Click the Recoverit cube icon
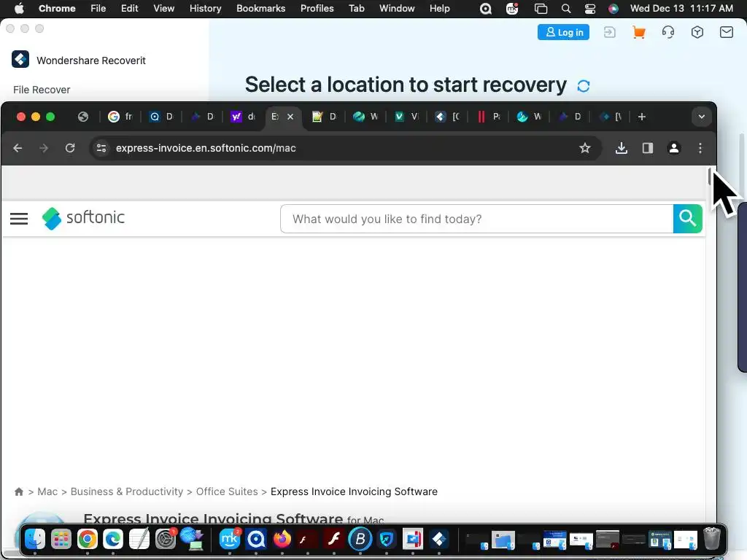This screenshot has height=560, width=747. [697, 32]
